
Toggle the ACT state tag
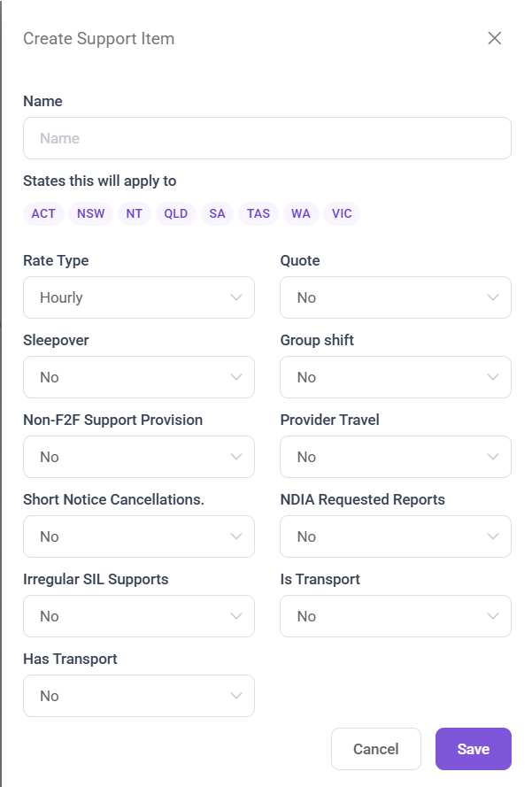tap(43, 213)
